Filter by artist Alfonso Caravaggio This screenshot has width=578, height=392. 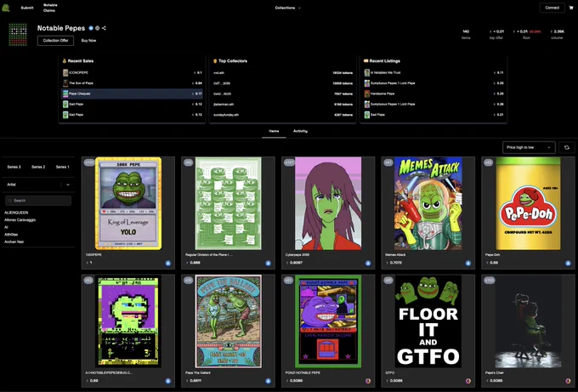pos(20,219)
